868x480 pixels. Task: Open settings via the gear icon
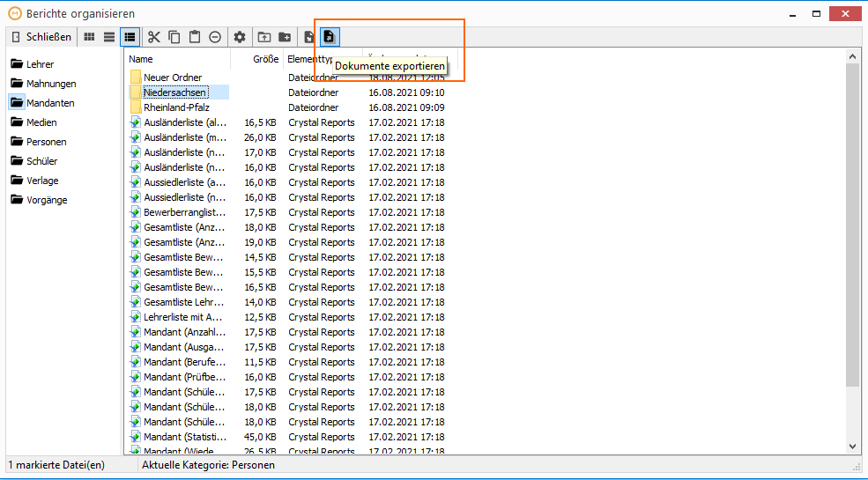[240, 37]
